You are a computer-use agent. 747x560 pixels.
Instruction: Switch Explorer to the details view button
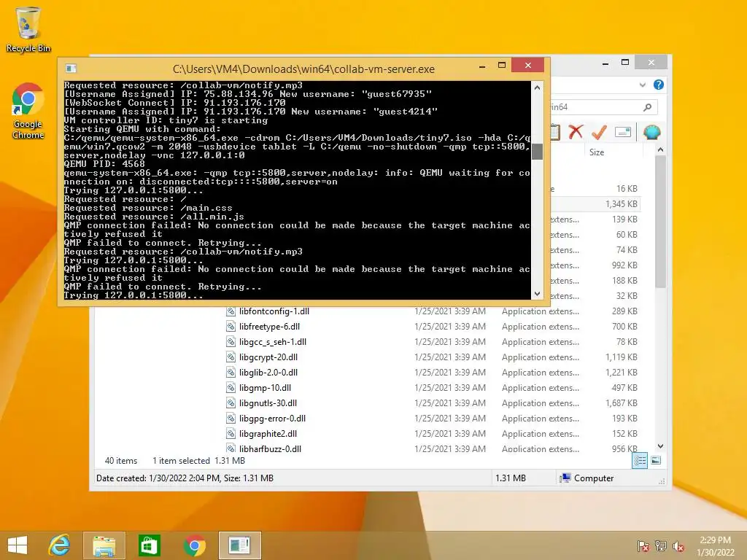tap(639, 461)
